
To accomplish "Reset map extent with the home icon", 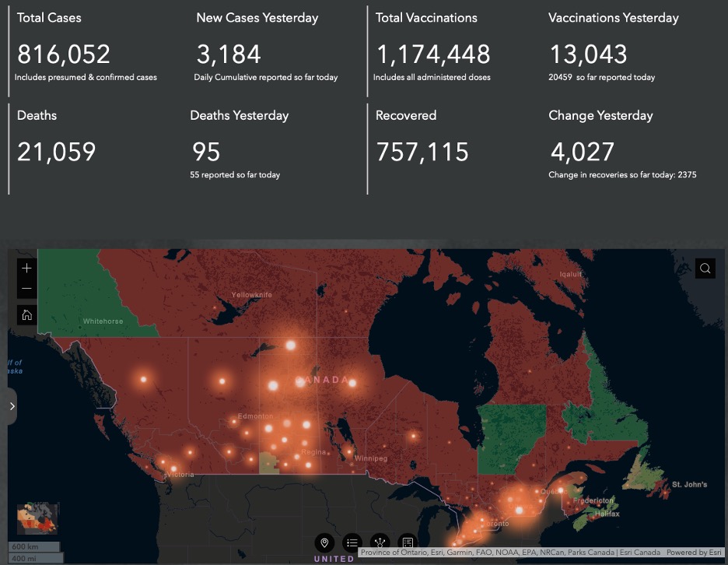I will click(x=26, y=315).
